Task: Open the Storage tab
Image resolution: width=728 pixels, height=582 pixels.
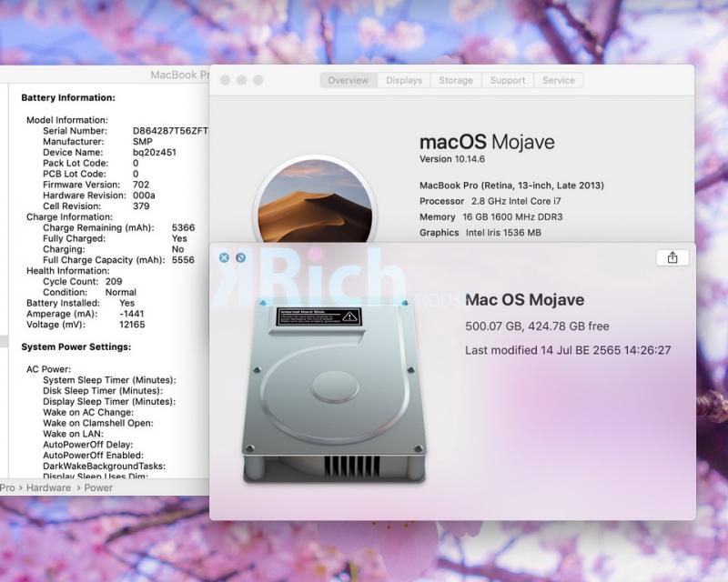Action: click(456, 80)
